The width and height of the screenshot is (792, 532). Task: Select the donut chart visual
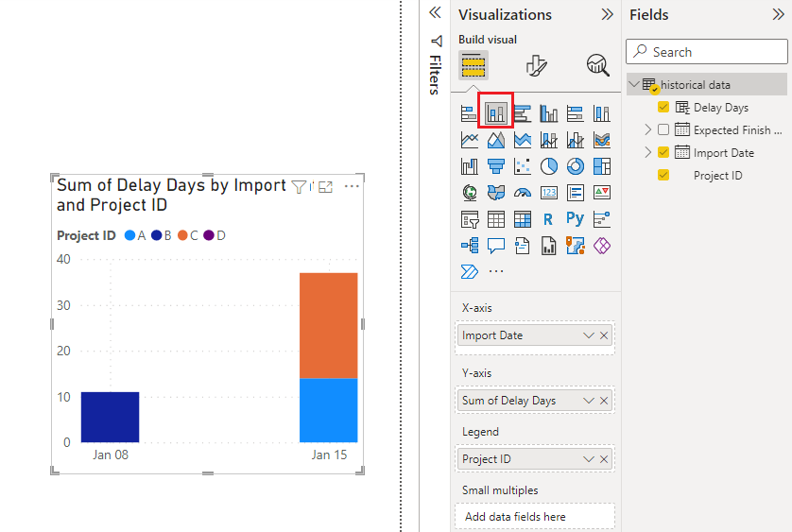[x=575, y=166]
